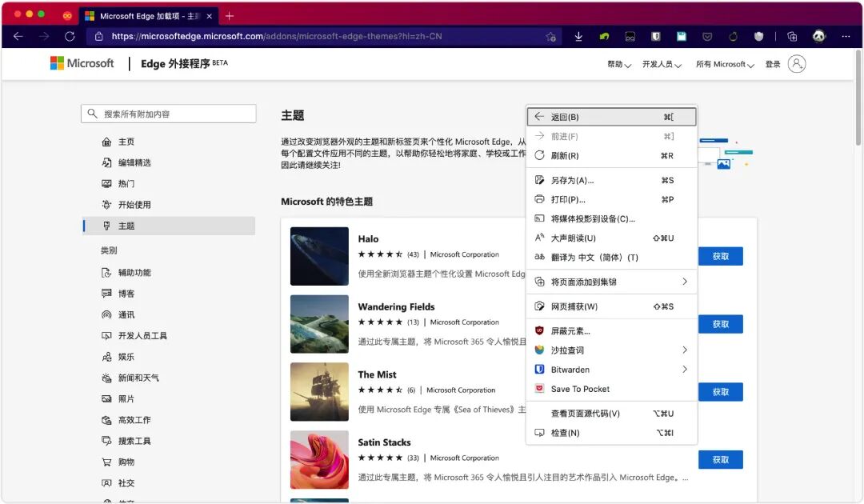Click 获取 button for Halo theme
The height and width of the screenshot is (504, 864).
[x=720, y=256]
